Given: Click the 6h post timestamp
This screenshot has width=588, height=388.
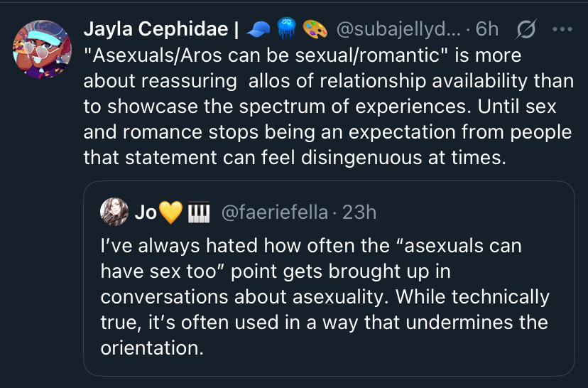Looking at the screenshot, I should (x=488, y=30).
